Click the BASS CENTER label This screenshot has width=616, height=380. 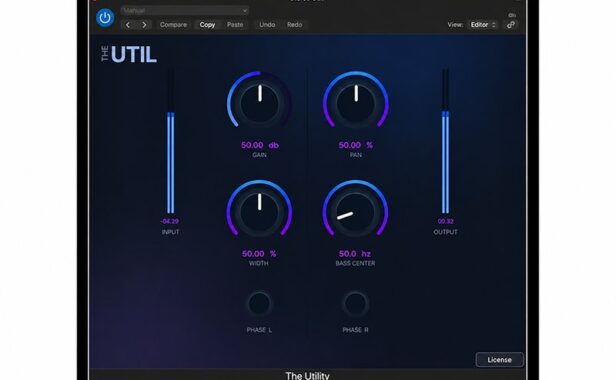coord(355,264)
